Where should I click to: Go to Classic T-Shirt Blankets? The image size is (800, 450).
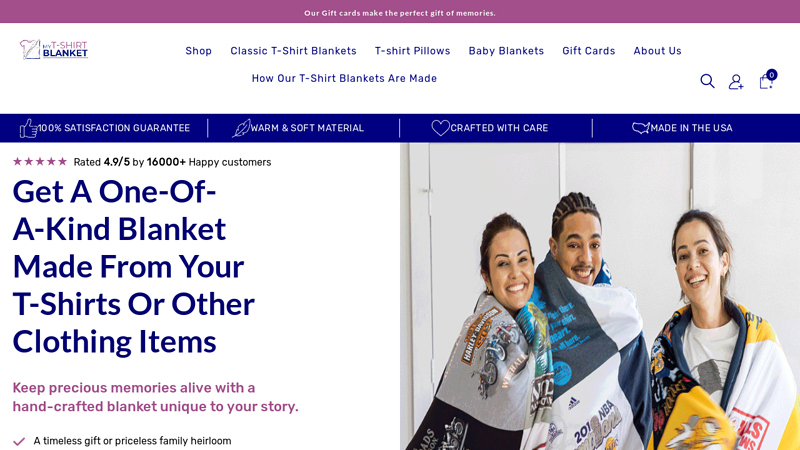[293, 51]
